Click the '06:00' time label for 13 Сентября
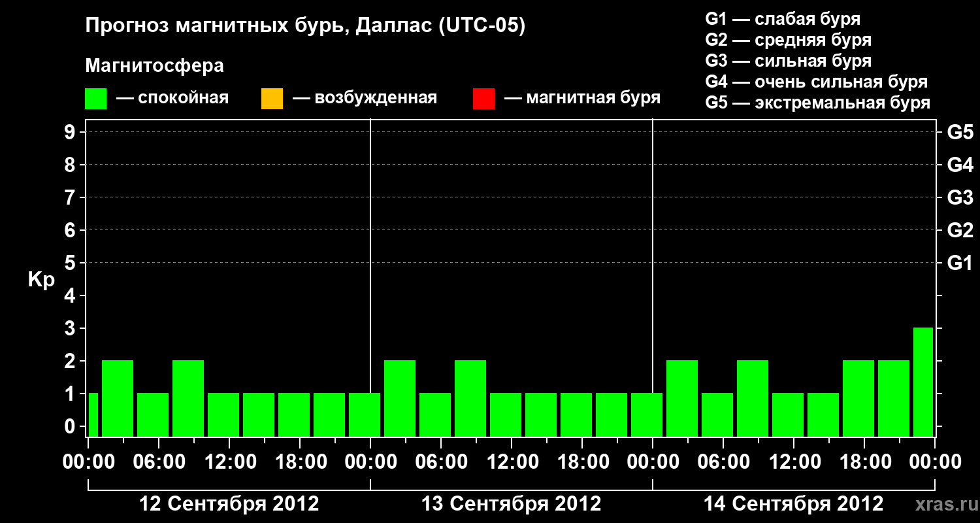 [x=441, y=462]
